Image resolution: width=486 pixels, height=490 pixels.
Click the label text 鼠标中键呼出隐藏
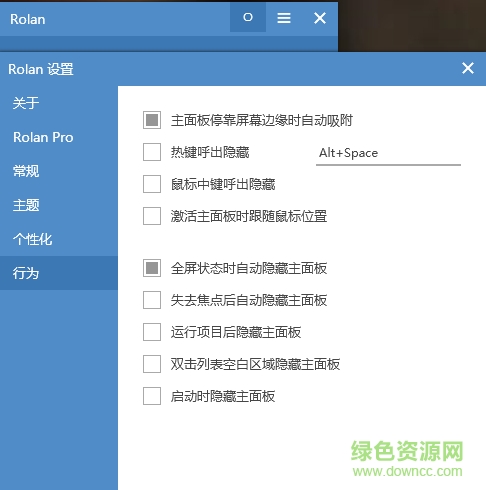[x=223, y=184]
